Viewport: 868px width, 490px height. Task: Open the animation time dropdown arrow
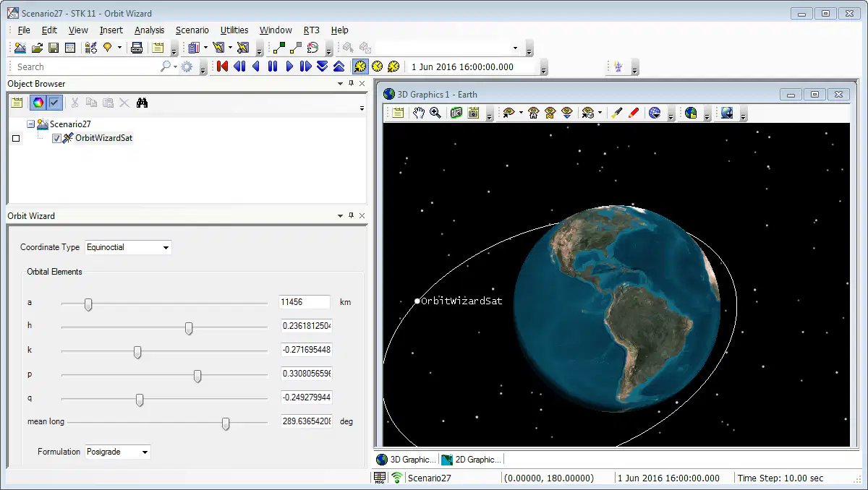tap(543, 68)
